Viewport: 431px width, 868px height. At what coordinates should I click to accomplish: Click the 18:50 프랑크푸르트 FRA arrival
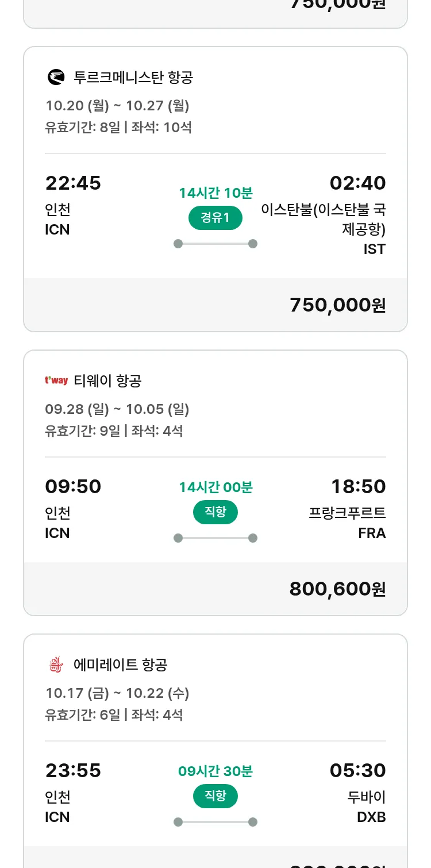click(357, 487)
